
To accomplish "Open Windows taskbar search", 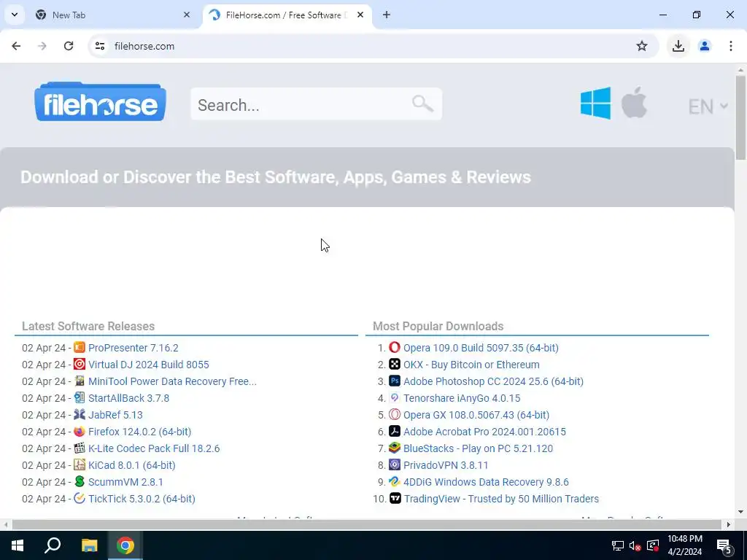I will point(53,545).
